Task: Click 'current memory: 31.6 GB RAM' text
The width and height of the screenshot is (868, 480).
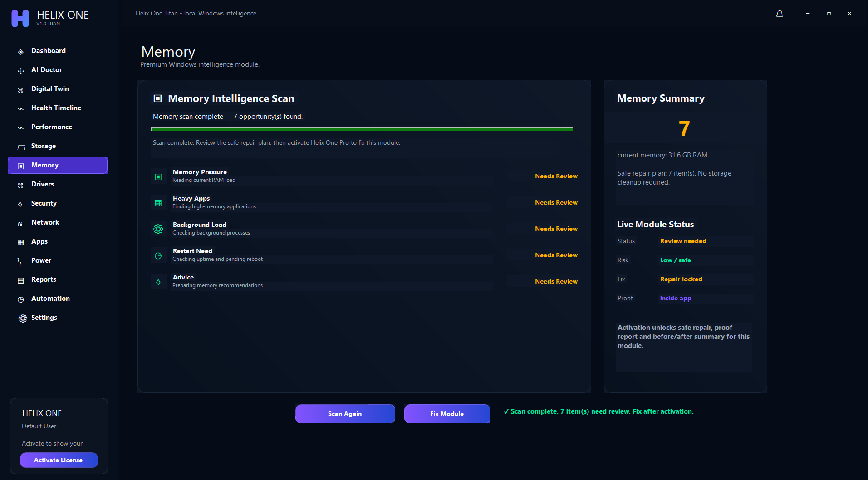Action: click(x=663, y=155)
